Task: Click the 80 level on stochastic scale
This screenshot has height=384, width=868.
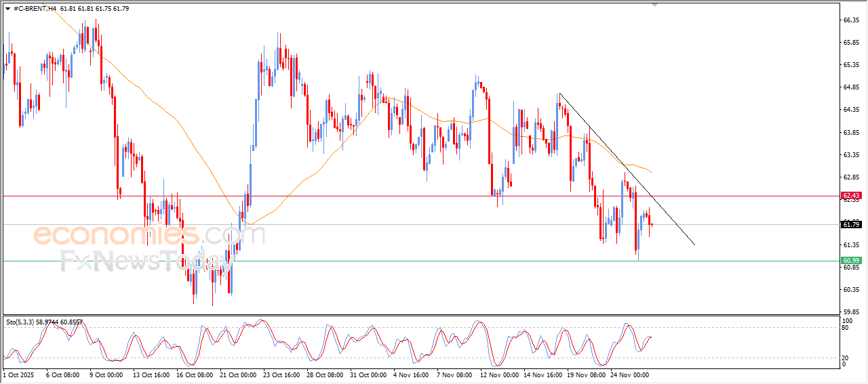Action: tap(845, 328)
